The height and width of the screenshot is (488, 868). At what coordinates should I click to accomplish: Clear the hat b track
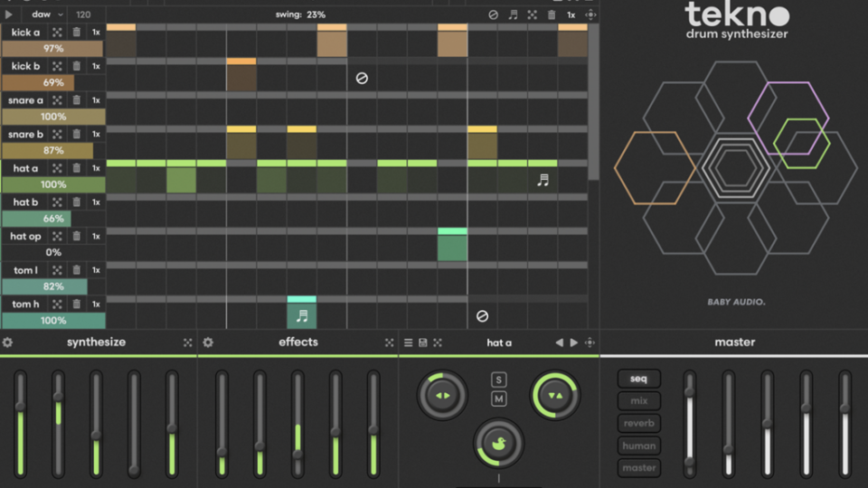tap(76, 202)
